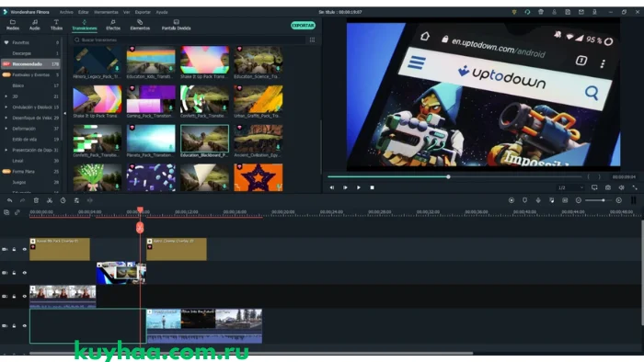Open the Efectos panel

tap(113, 25)
